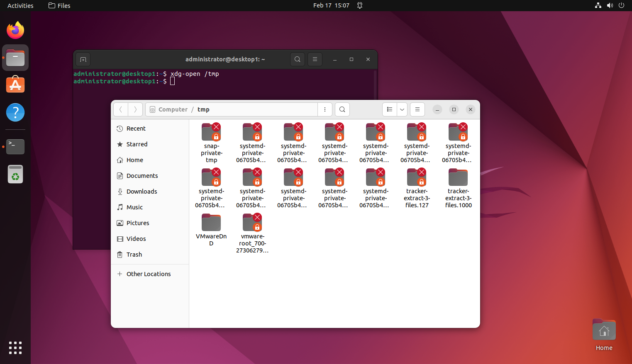
Task: Open the terminal search icon
Action: [298, 59]
